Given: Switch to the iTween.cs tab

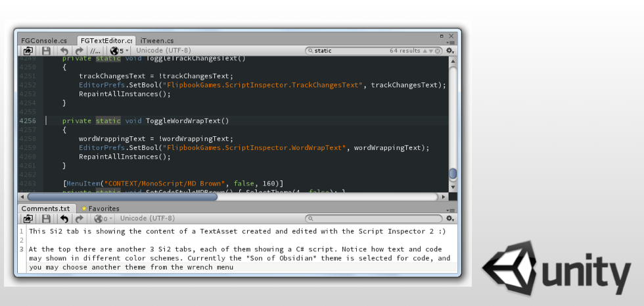Looking at the screenshot, I should [x=157, y=41].
